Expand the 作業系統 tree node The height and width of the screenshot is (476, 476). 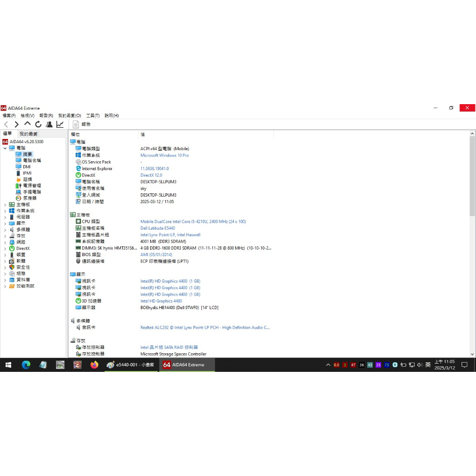point(5,211)
